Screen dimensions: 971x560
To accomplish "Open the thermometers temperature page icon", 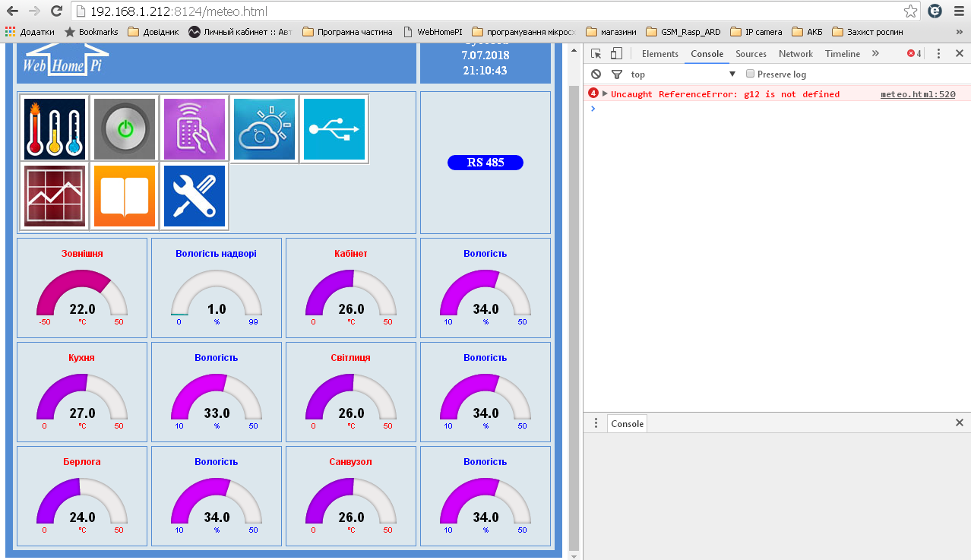I will tap(55, 128).
